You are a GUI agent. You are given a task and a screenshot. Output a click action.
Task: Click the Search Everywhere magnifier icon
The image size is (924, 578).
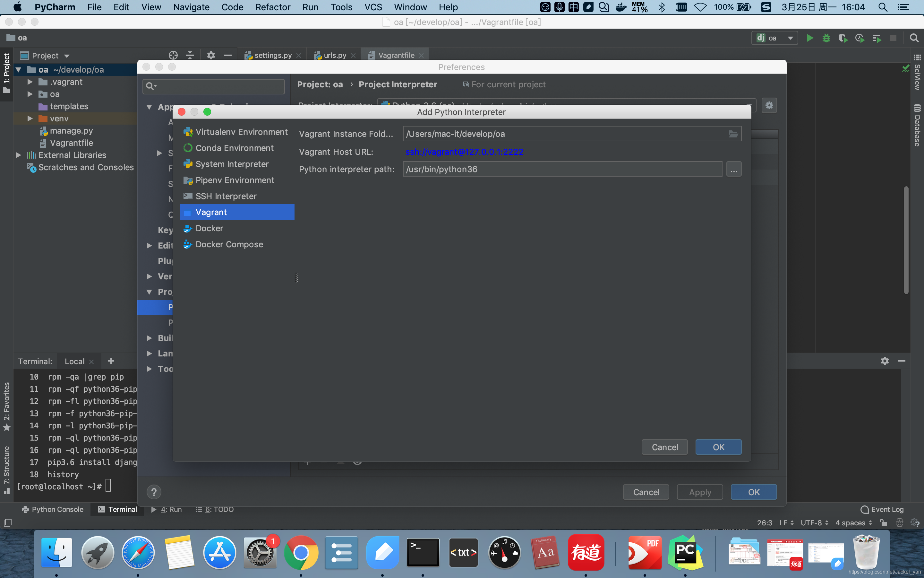click(x=914, y=38)
